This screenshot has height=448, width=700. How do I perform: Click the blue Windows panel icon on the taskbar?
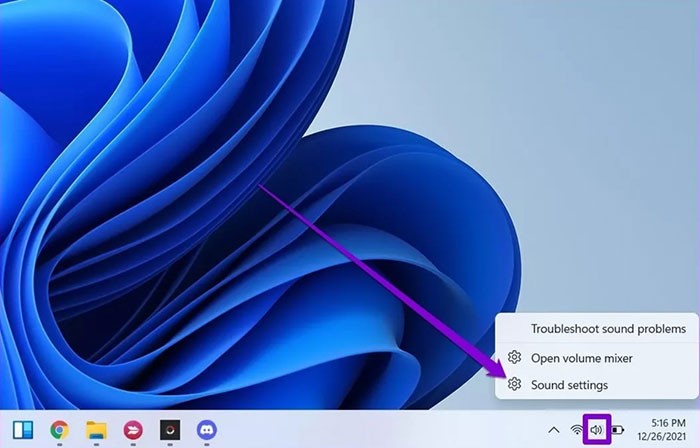pos(22,430)
